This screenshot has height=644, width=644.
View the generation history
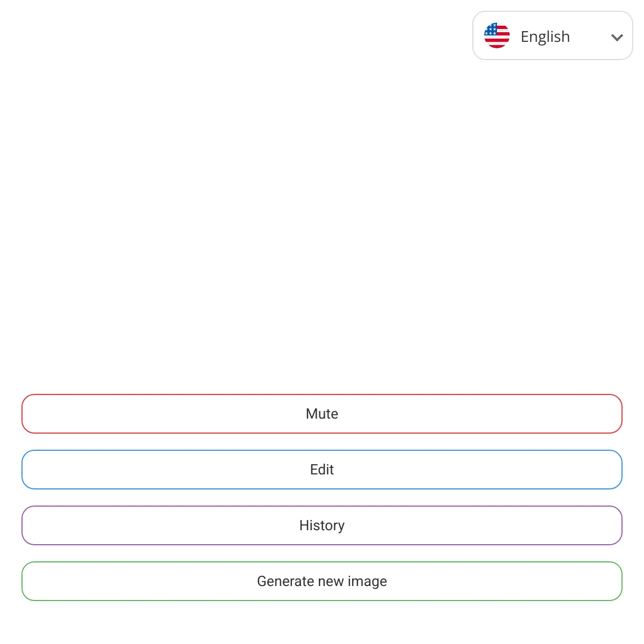coord(322,525)
